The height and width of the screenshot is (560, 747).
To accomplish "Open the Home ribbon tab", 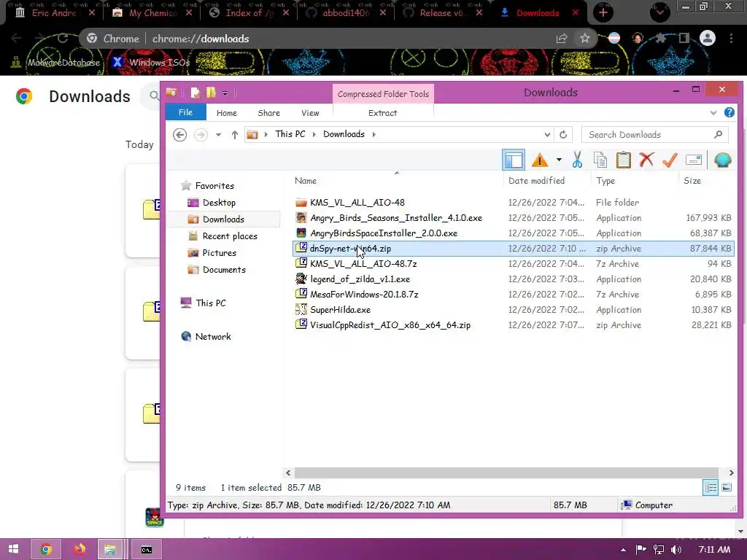I will (227, 113).
